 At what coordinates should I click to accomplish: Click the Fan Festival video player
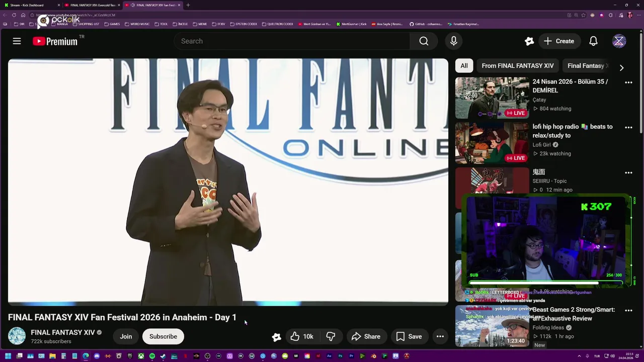tap(228, 182)
